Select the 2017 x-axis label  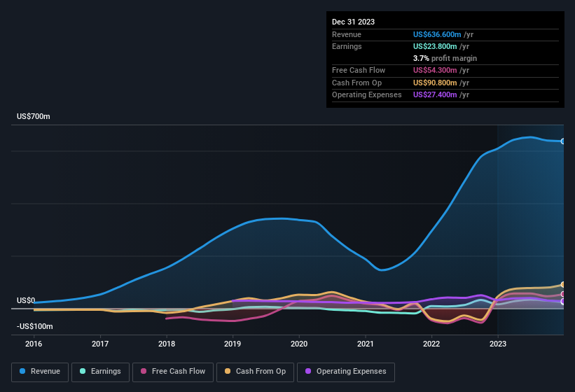click(x=100, y=344)
